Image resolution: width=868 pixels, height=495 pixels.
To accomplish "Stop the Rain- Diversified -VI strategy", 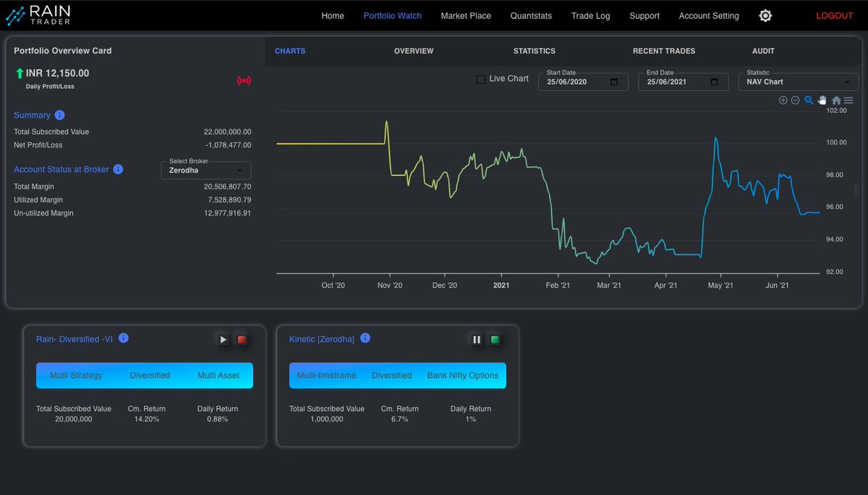I will point(242,340).
